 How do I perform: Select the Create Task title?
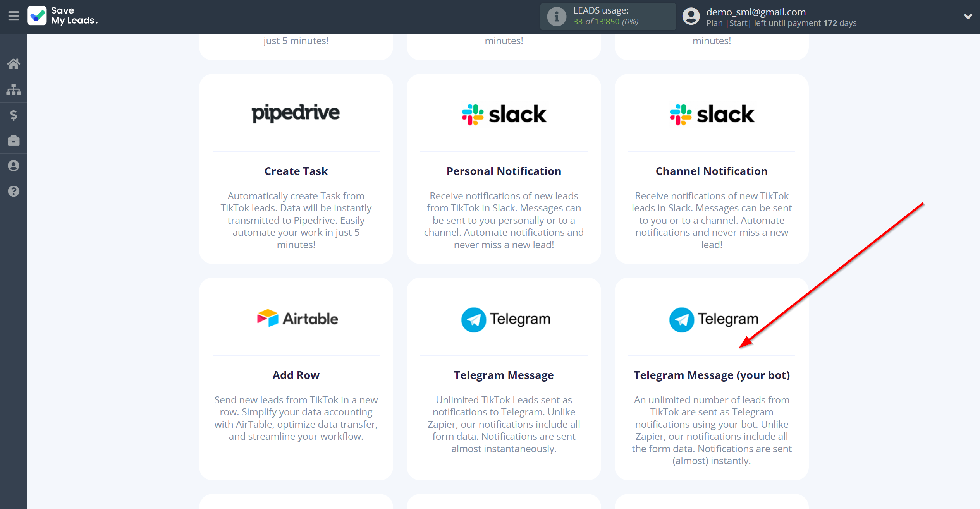click(x=296, y=171)
